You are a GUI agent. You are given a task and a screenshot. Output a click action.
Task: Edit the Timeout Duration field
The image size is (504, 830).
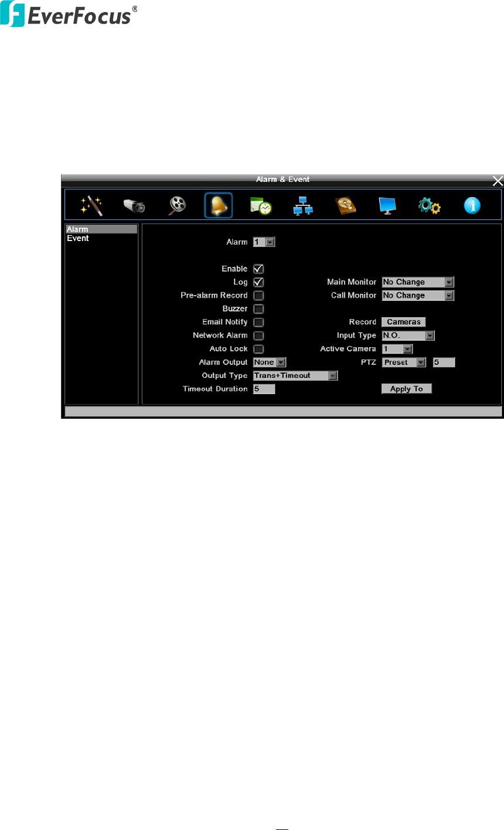pos(264,389)
